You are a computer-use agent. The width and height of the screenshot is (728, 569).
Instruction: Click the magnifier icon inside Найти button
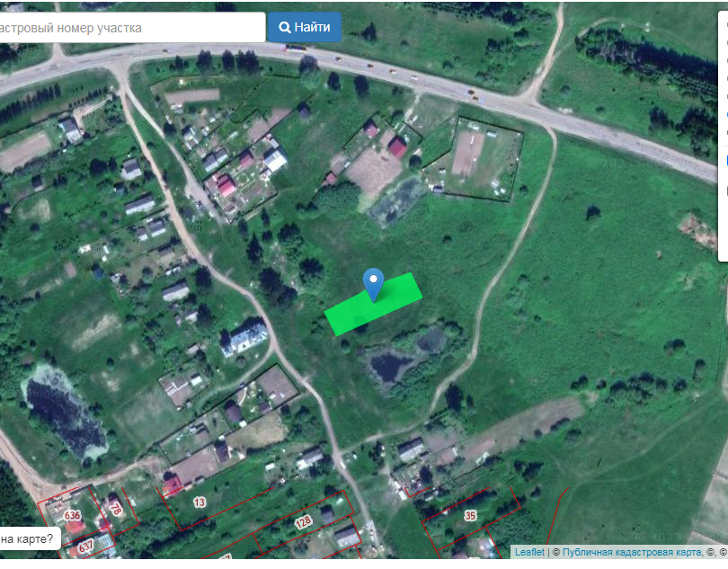pos(284,27)
